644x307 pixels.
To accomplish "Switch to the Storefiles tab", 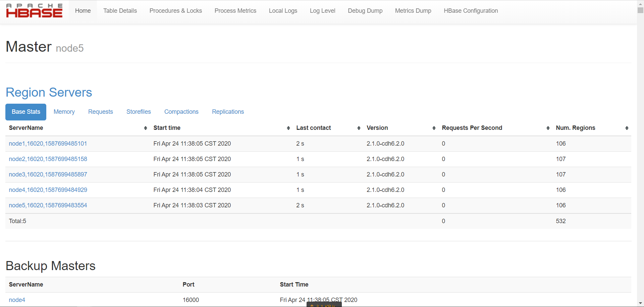I will 139,112.
